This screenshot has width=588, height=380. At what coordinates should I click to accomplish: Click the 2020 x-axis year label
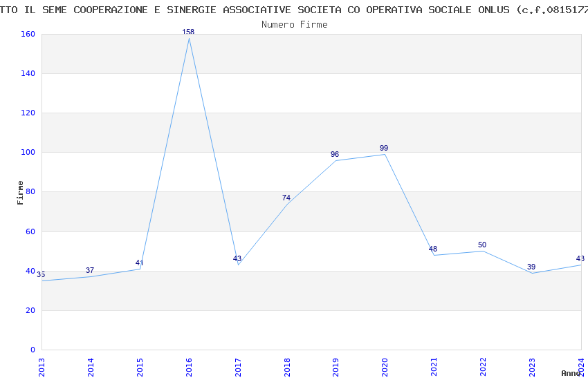click(385, 368)
